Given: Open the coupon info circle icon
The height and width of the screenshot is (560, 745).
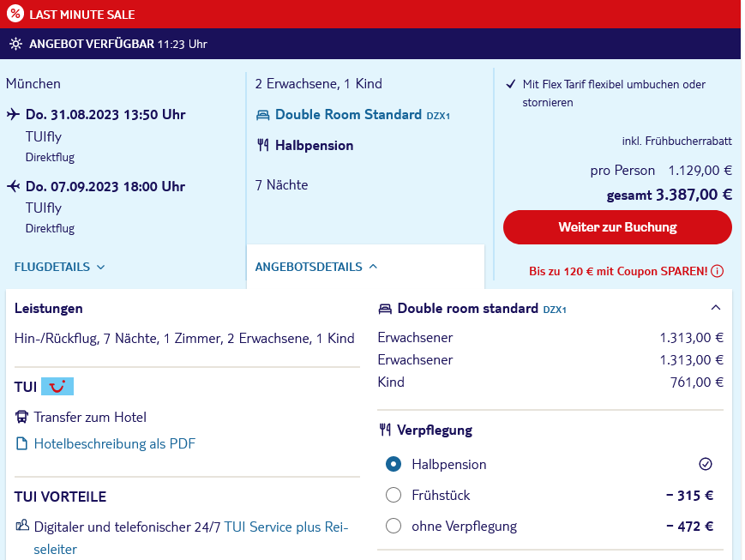Looking at the screenshot, I should (x=717, y=271).
